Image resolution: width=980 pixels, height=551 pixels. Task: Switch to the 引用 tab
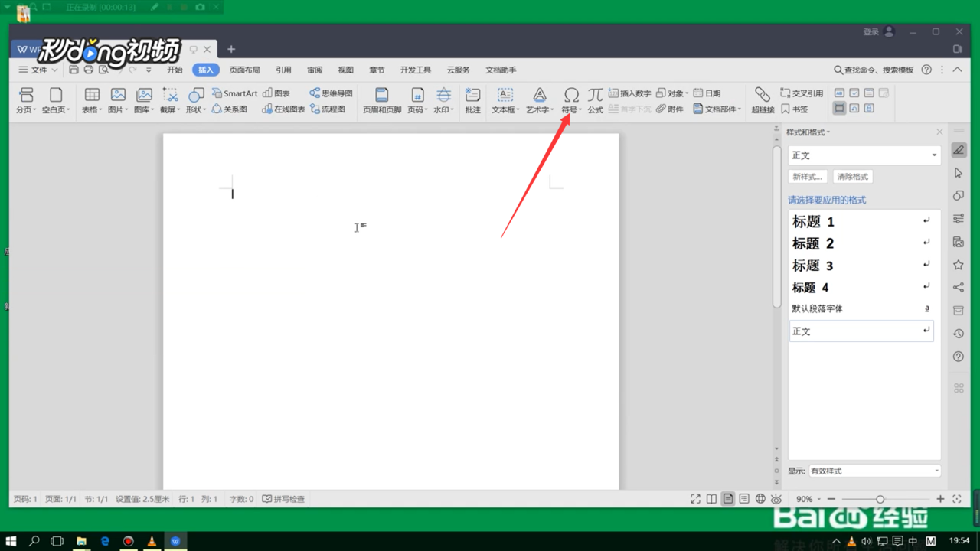(283, 70)
